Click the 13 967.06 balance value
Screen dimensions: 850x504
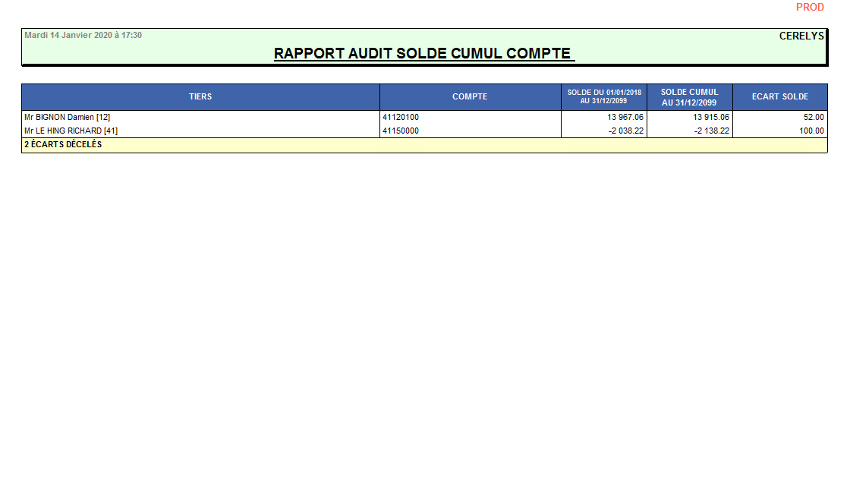(x=625, y=118)
